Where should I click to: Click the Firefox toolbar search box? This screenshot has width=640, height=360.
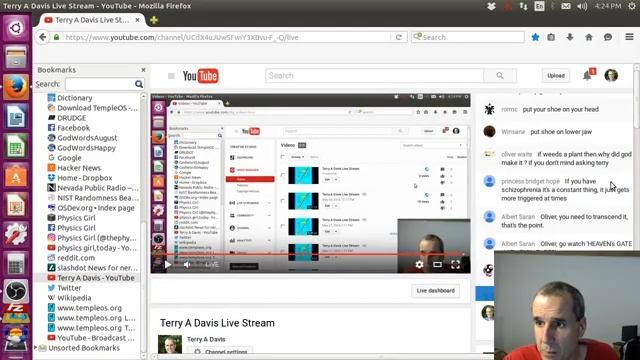coord(468,37)
